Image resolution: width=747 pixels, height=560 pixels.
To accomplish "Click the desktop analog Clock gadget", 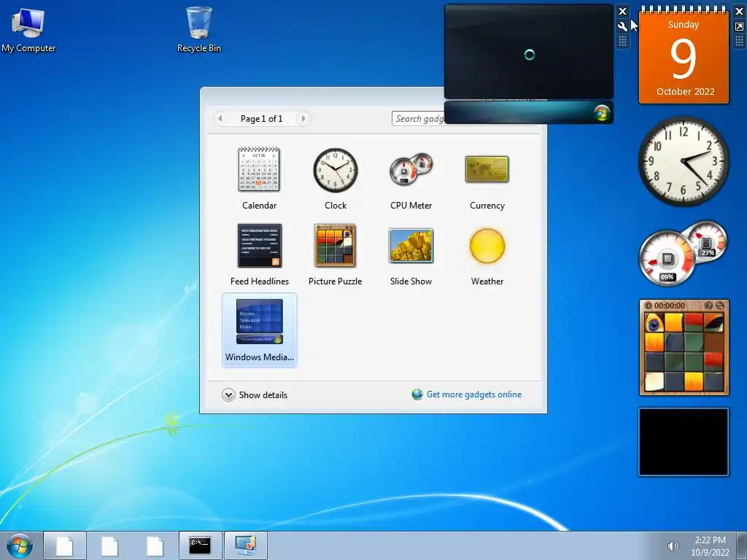I will [683, 161].
